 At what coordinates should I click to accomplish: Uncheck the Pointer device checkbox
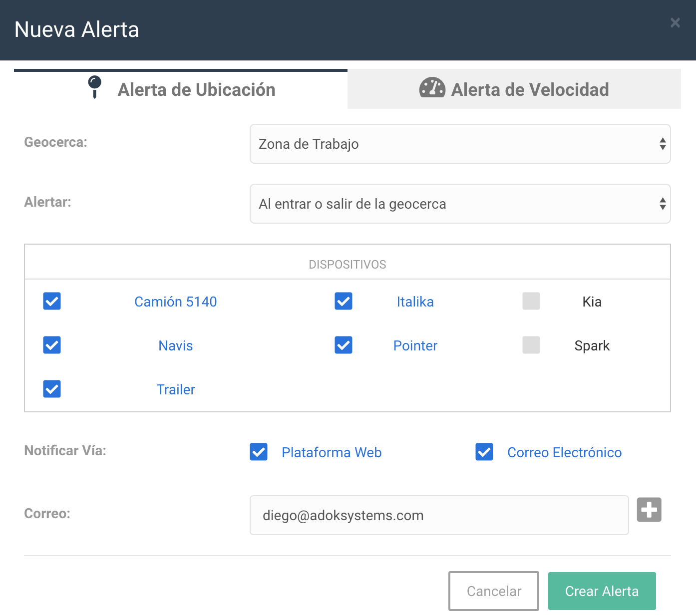coord(344,345)
